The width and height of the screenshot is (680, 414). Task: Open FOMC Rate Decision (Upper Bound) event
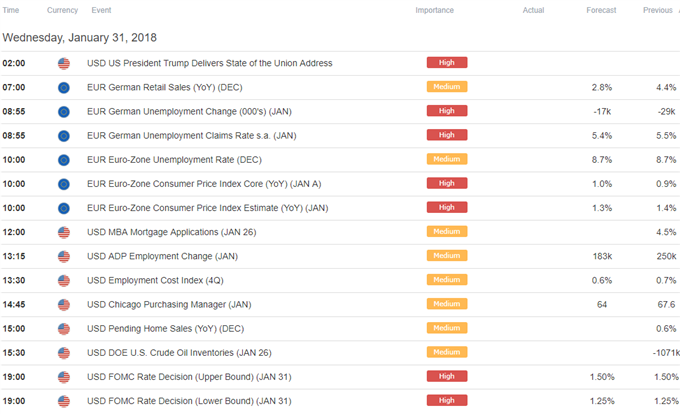[x=189, y=377]
